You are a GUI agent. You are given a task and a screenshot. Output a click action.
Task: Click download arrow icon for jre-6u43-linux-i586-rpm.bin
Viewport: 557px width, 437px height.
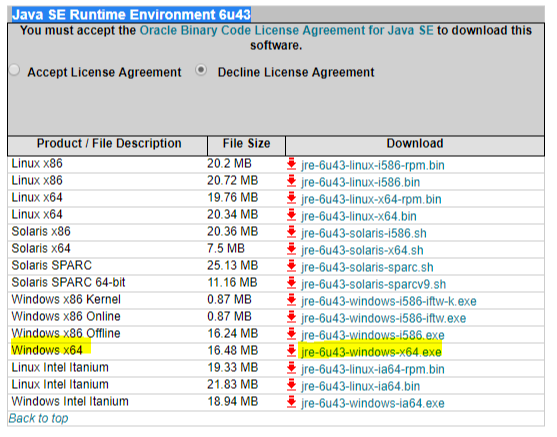pyautogui.click(x=291, y=164)
